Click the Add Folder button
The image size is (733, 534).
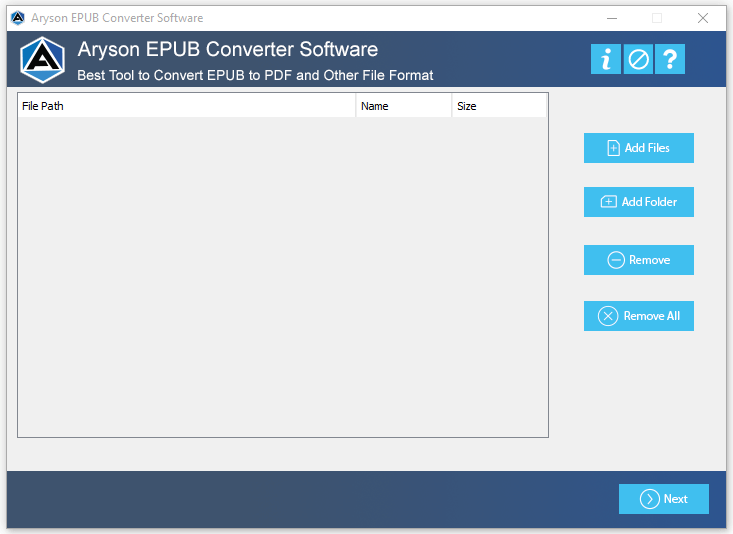(x=639, y=202)
